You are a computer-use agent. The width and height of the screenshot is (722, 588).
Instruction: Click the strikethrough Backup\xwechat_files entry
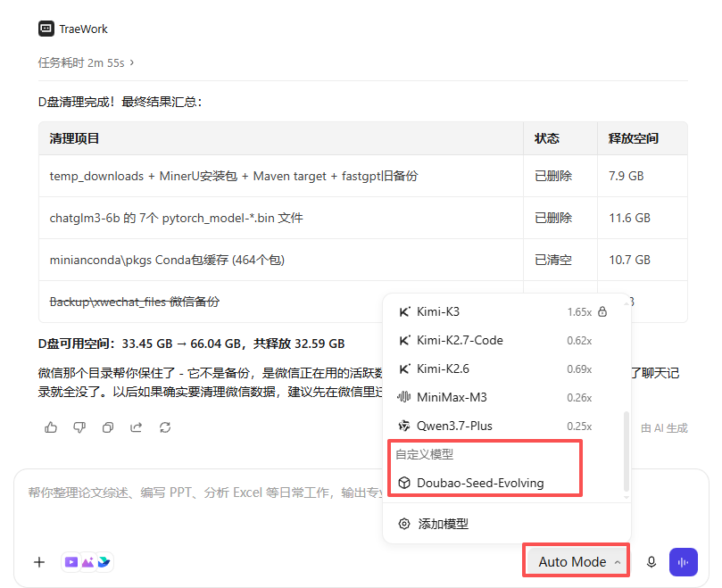pyautogui.click(x=135, y=302)
